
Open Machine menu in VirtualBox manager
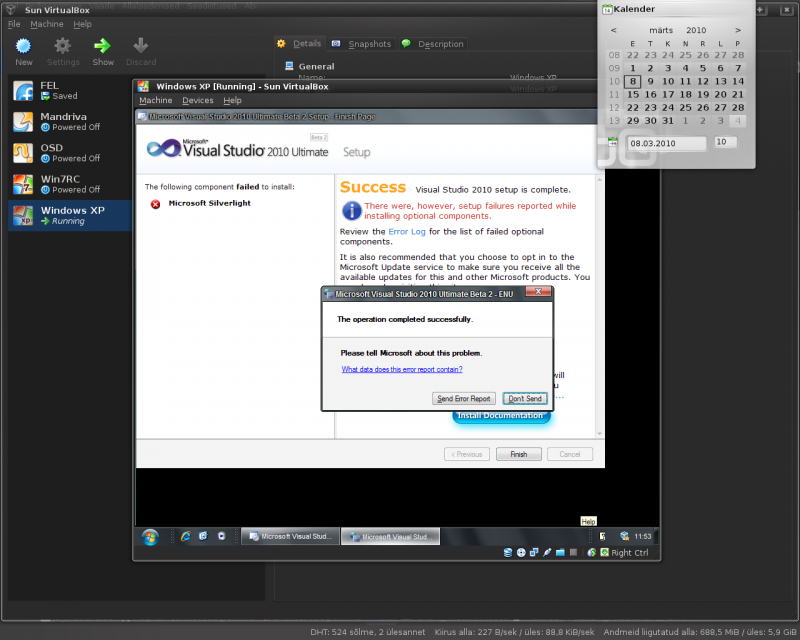click(47, 24)
